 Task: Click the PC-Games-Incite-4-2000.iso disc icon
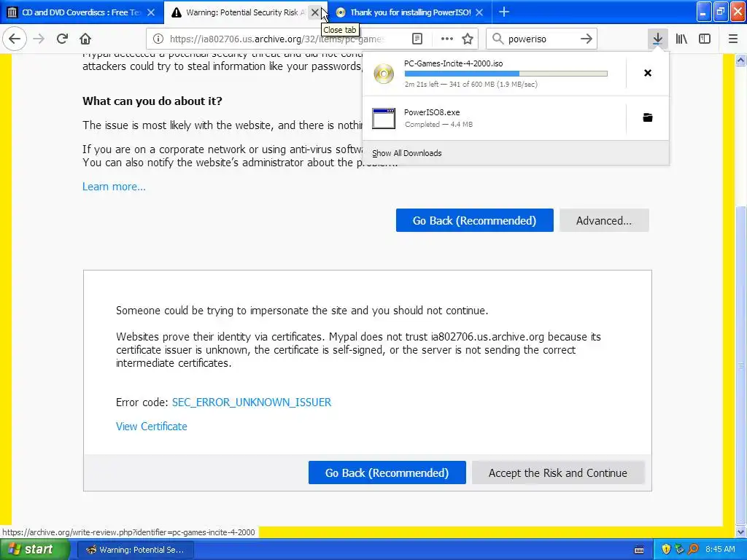[384, 74]
